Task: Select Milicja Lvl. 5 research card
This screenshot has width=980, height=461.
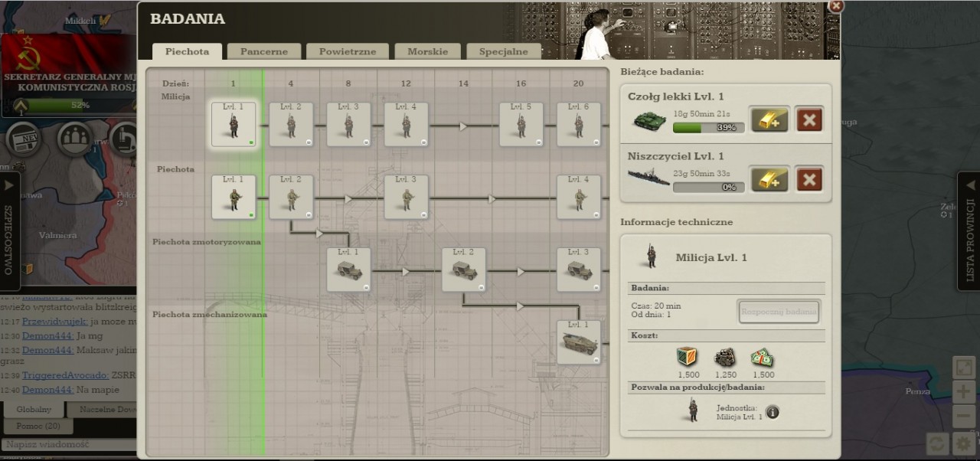Action: 521,124
